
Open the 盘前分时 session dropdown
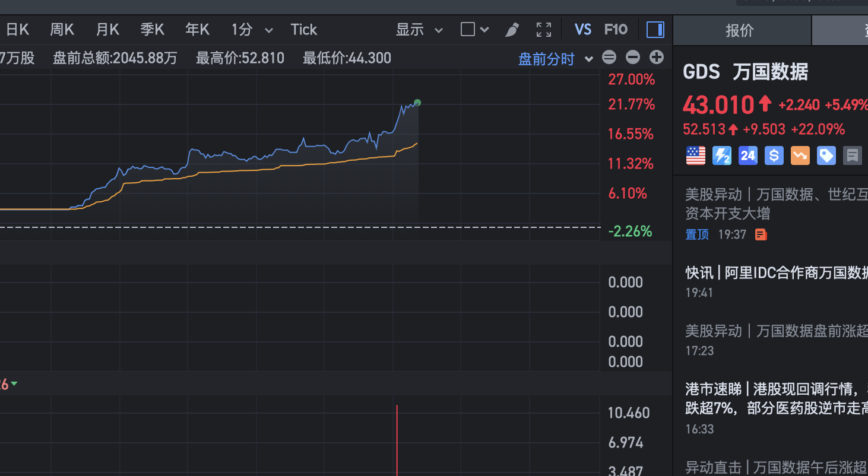pyautogui.click(x=556, y=59)
